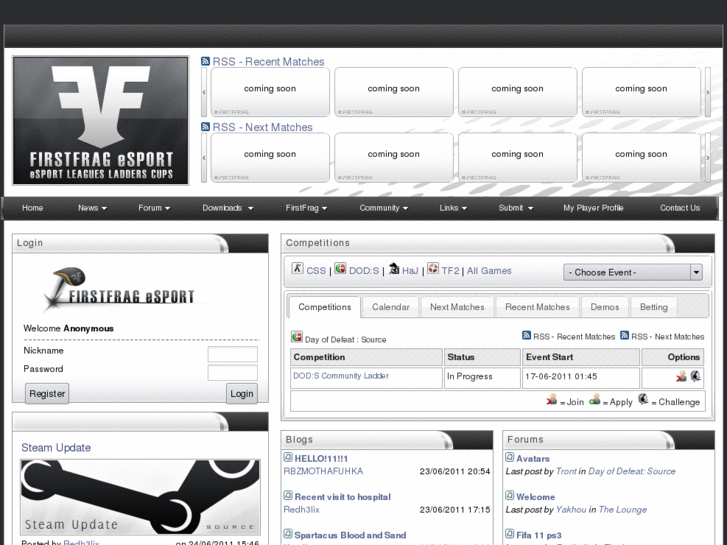Click the forum icon beside Welcome thread

(510, 495)
